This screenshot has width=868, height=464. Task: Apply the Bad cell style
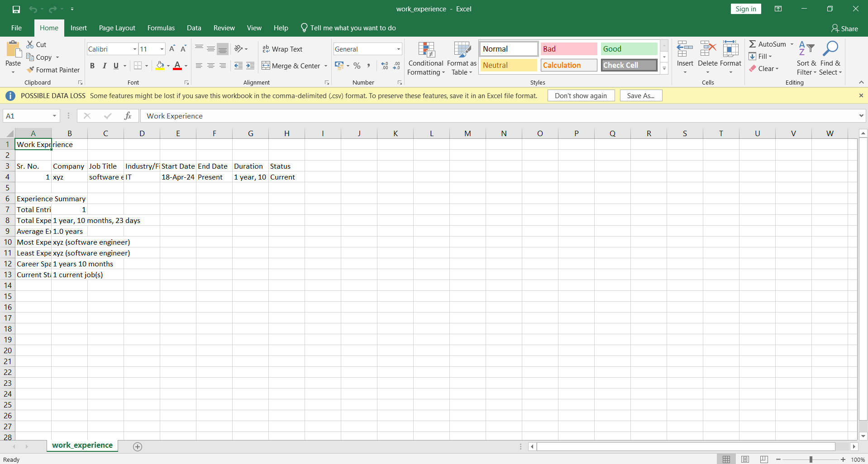[569, 49]
